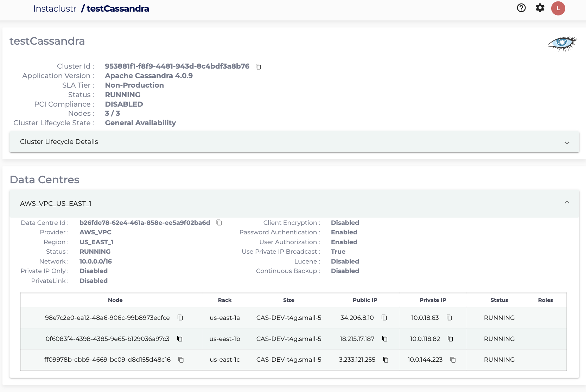Click the Node column header
Image resolution: width=586 pixels, height=392 pixels.
point(115,300)
